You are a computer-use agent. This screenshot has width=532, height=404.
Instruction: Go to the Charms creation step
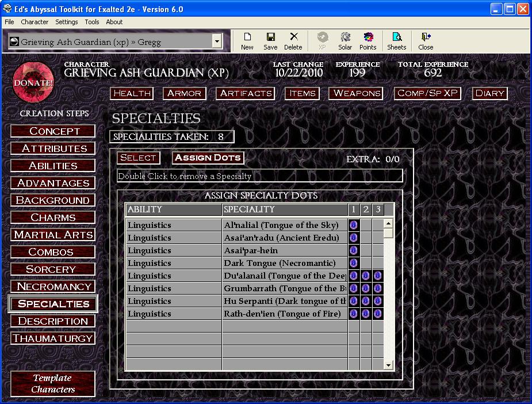coord(53,218)
